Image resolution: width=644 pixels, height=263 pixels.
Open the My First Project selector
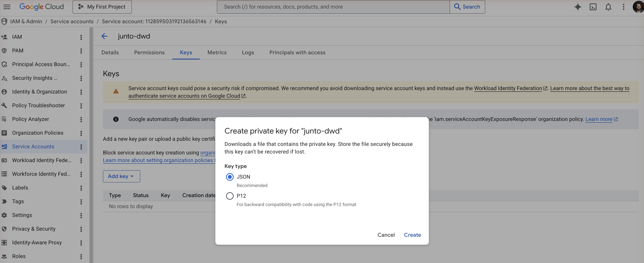[102, 7]
